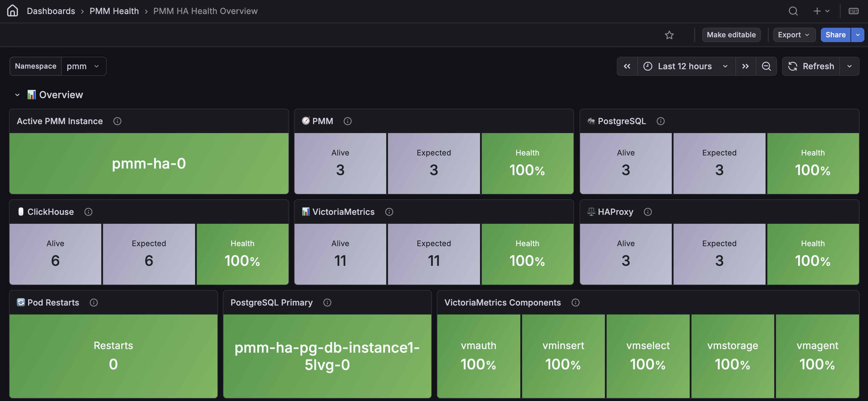This screenshot has height=401, width=868.
Task: Star this dashboard as favorite
Action: tap(669, 35)
